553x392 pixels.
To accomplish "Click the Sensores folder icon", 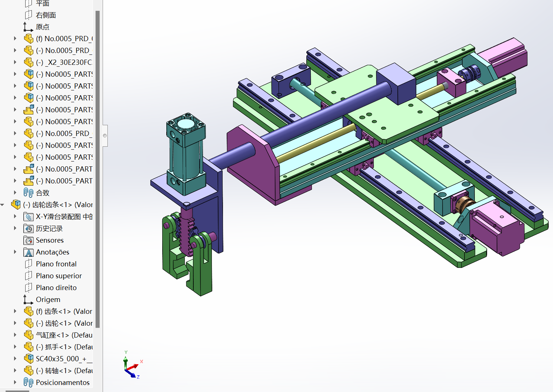I will point(29,240).
